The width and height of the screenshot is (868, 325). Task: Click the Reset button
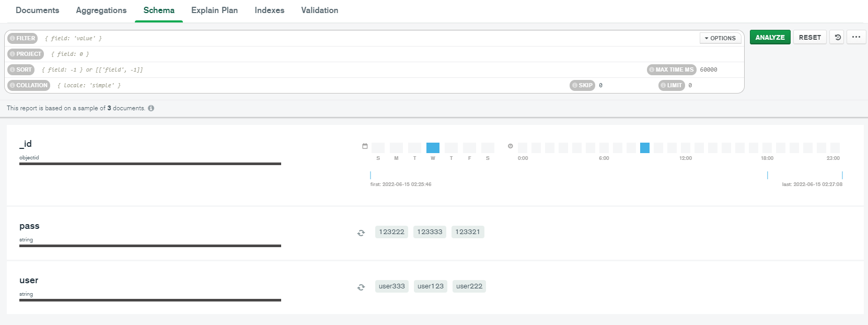point(810,37)
